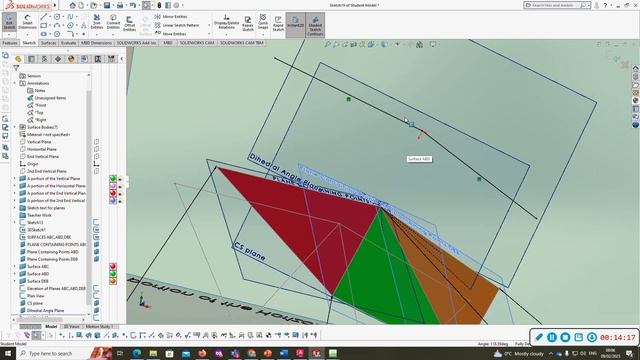Open the PropertyManager tab
The image size is (640, 360).
click(31, 59)
